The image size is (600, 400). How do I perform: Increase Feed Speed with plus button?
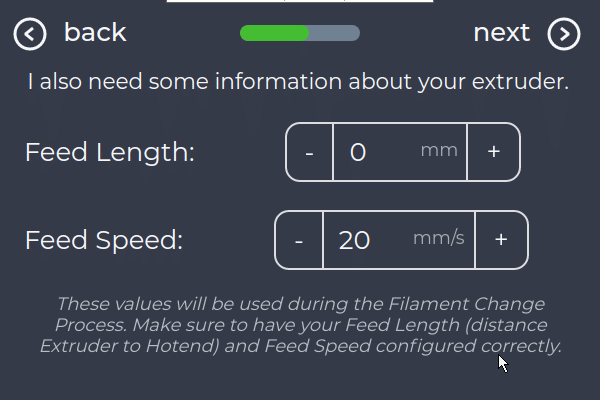[501, 240]
